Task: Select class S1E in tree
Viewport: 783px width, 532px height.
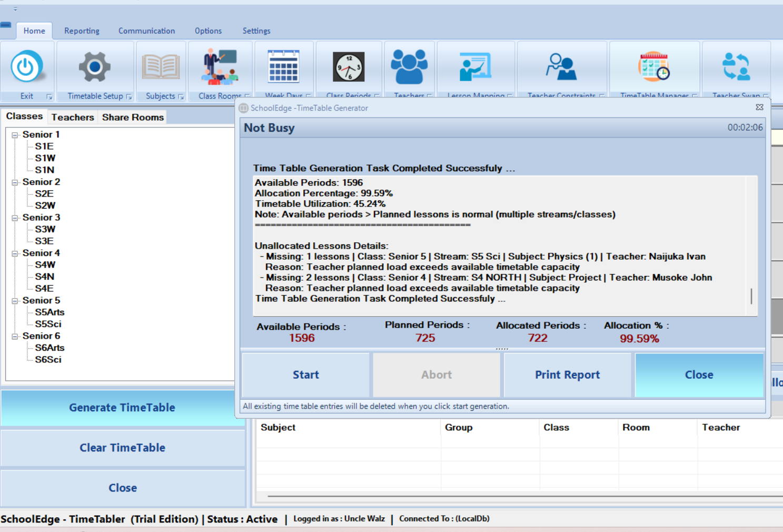Action: 44,146
